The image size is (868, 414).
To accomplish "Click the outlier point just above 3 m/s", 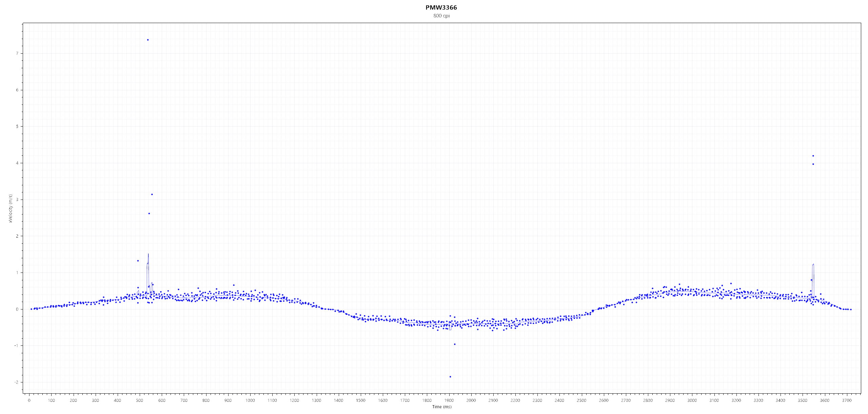I will [x=152, y=194].
